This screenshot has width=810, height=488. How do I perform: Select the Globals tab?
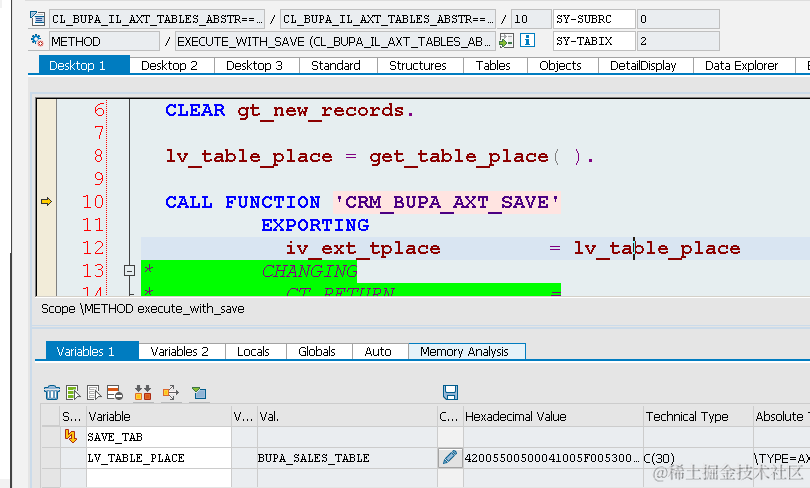click(x=317, y=352)
